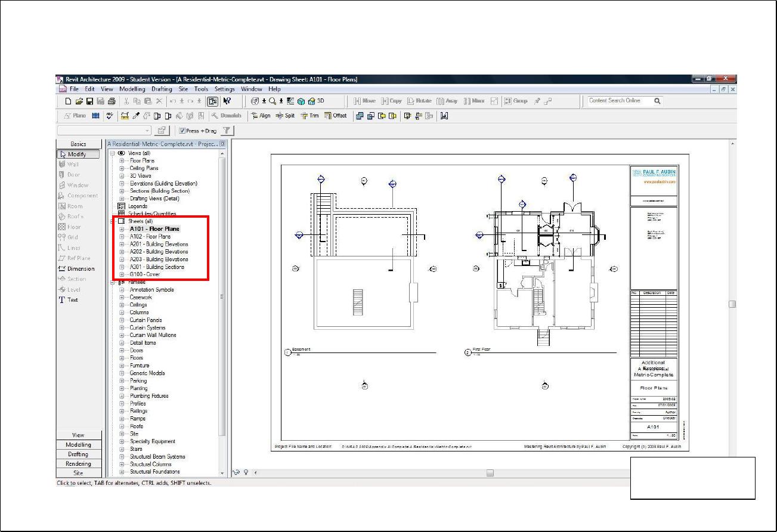The image size is (777, 532).
Task: Open the Modelling menu
Action: click(132, 89)
